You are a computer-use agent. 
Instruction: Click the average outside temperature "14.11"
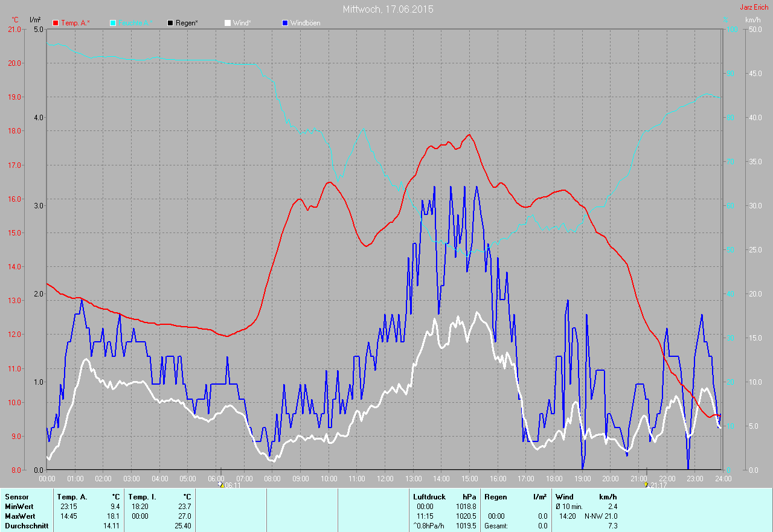[112, 526]
